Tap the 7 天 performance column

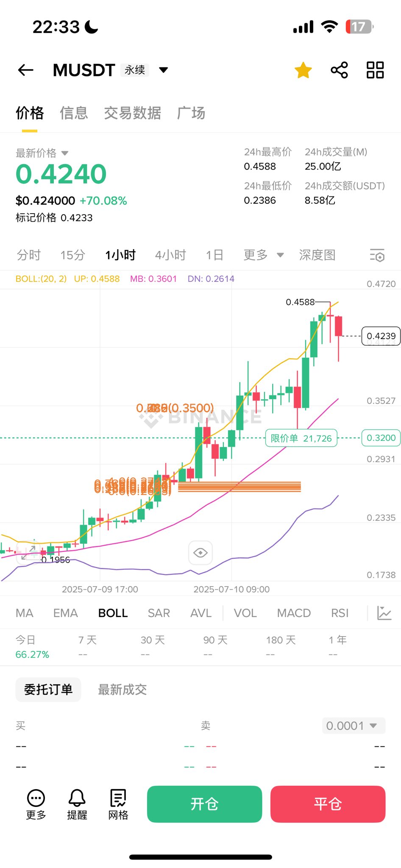(x=87, y=647)
